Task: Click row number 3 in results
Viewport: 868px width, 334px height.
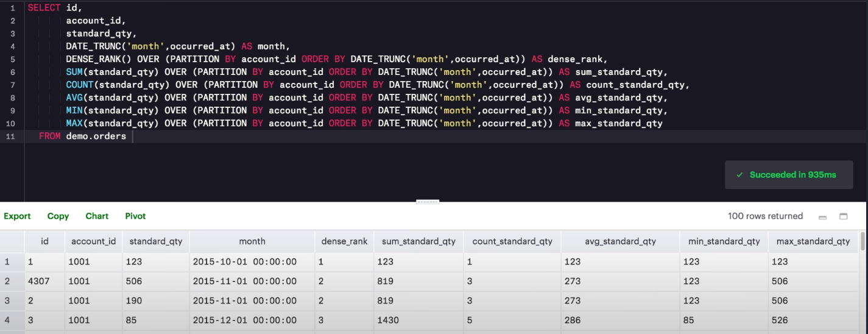Action: click(7, 300)
